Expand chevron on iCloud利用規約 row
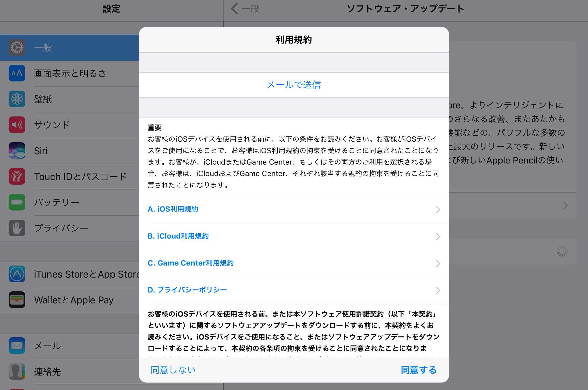Viewport: 588px width, 390px height. pyautogui.click(x=438, y=237)
